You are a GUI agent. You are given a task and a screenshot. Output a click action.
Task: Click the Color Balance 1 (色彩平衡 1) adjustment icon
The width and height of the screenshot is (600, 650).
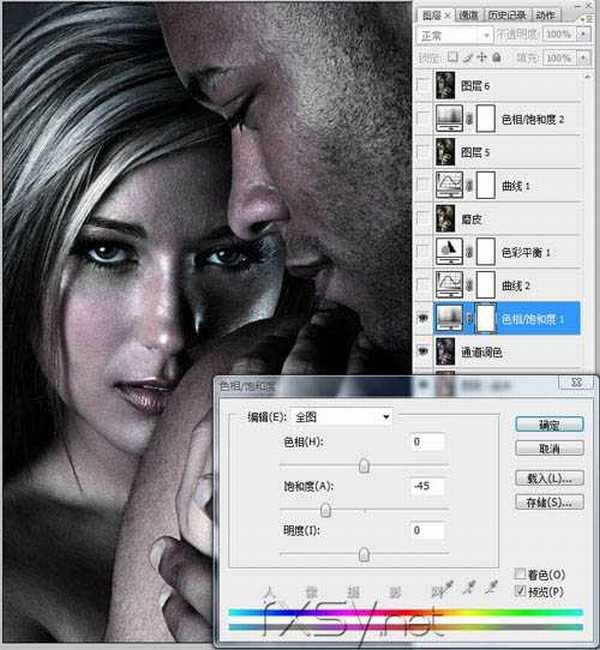tap(453, 250)
